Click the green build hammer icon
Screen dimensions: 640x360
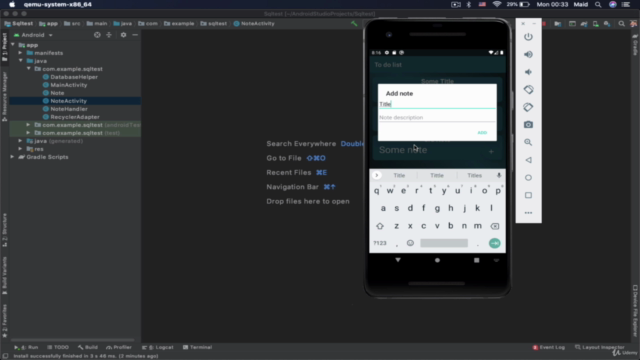coord(354,24)
